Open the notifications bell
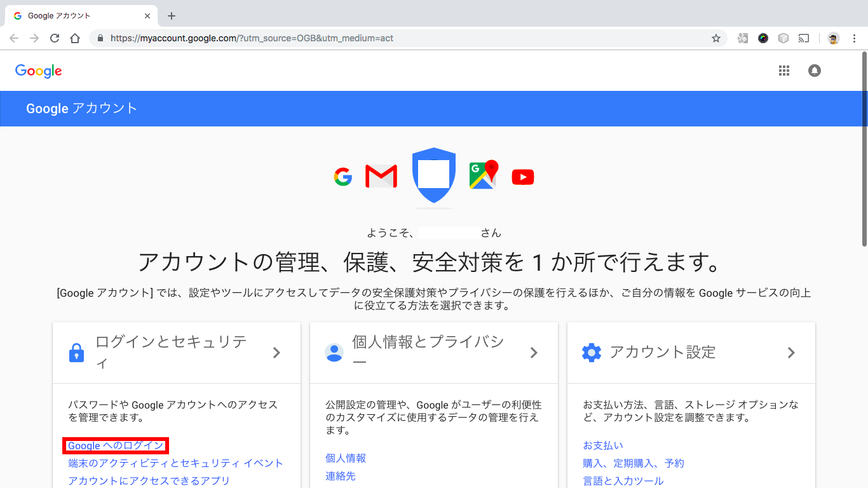Image resolution: width=868 pixels, height=488 pixels. 815,71
